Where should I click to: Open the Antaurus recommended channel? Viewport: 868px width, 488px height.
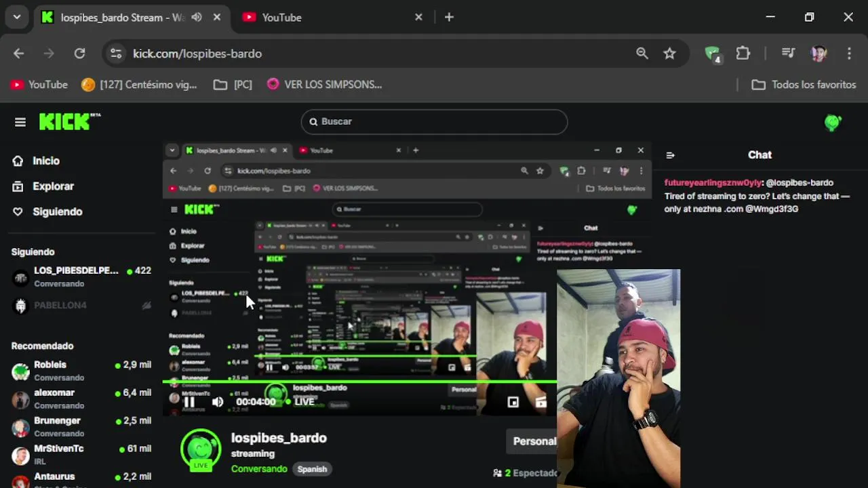coord(81,480)
